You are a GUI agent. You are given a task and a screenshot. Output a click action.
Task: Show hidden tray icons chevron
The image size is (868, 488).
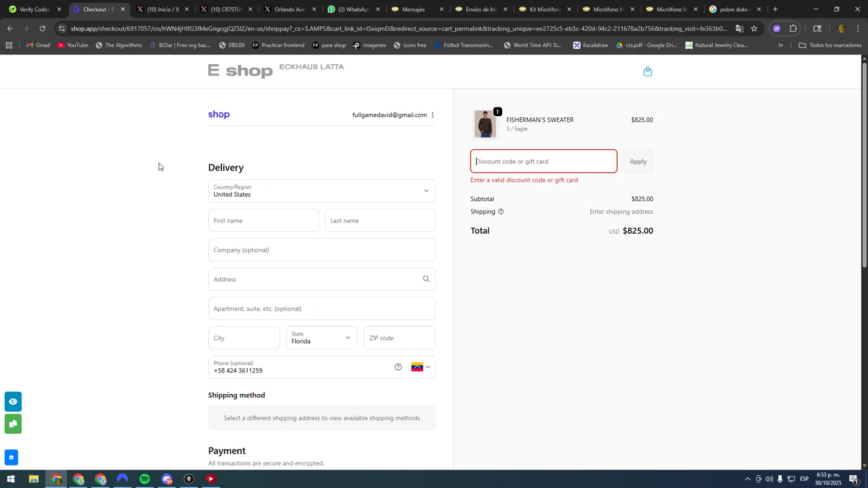(747, 479)
